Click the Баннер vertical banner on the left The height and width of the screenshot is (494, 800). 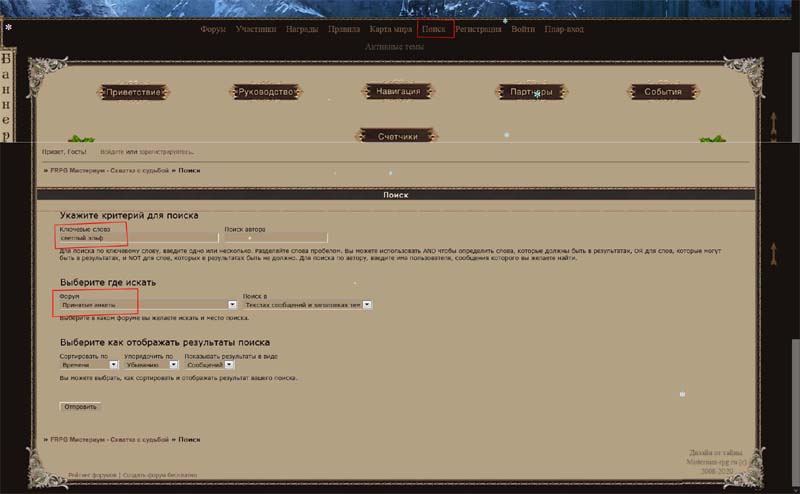7,96
